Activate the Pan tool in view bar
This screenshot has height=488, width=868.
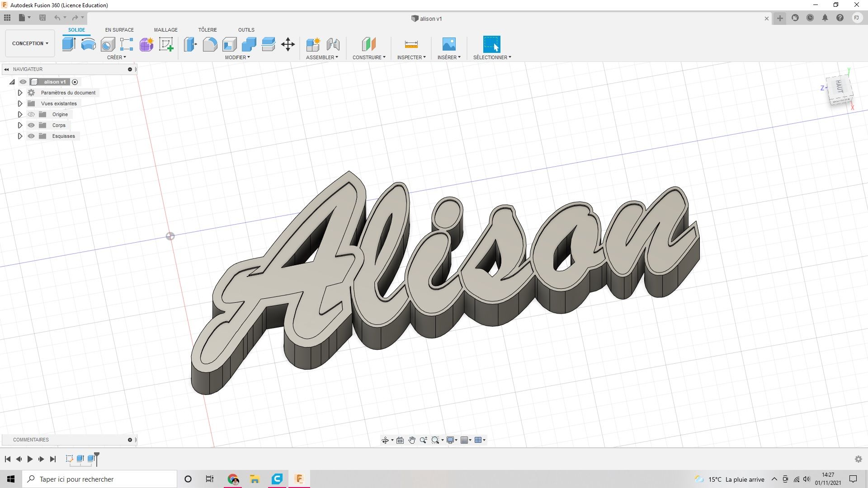[x=411, y=440]
